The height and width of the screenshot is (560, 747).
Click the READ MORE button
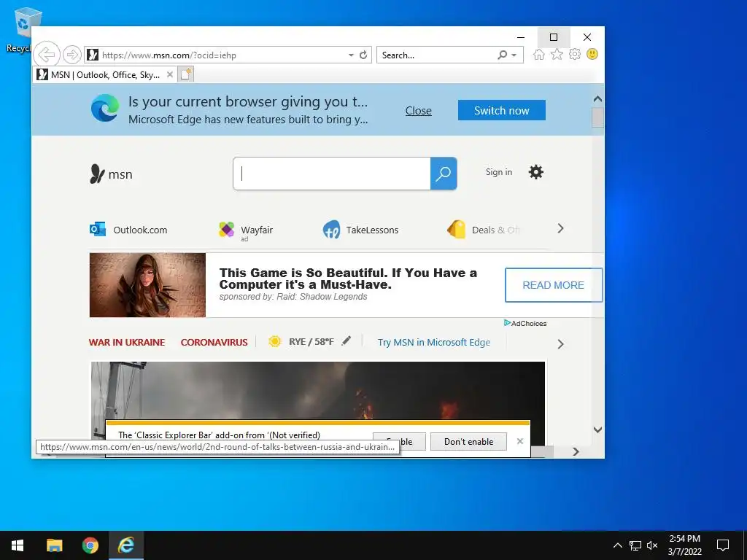[554, 285]
